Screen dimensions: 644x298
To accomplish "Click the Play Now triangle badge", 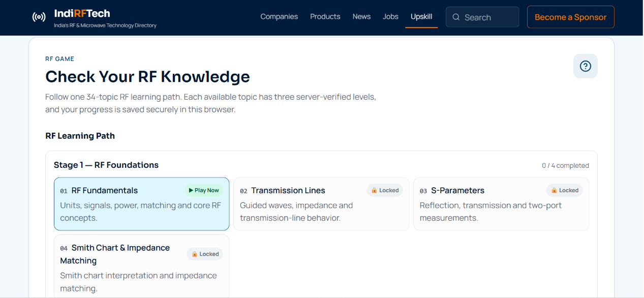I will (x=204, y=190).
